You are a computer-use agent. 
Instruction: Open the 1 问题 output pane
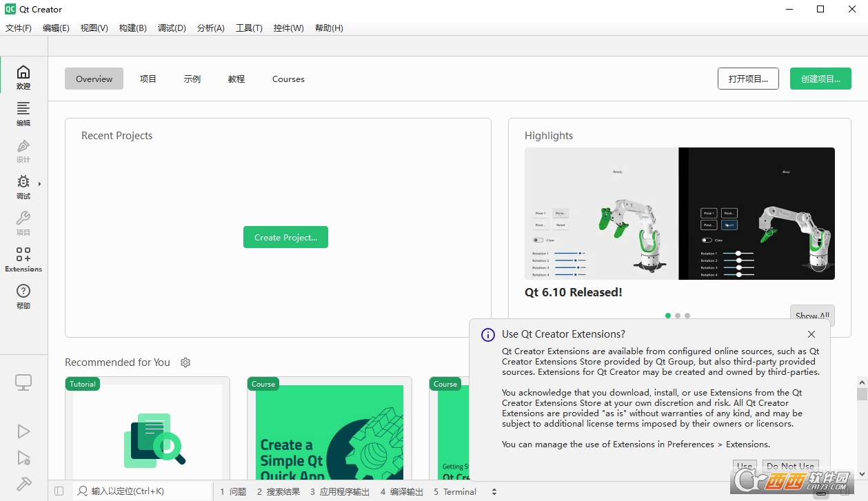coord(233,492)
